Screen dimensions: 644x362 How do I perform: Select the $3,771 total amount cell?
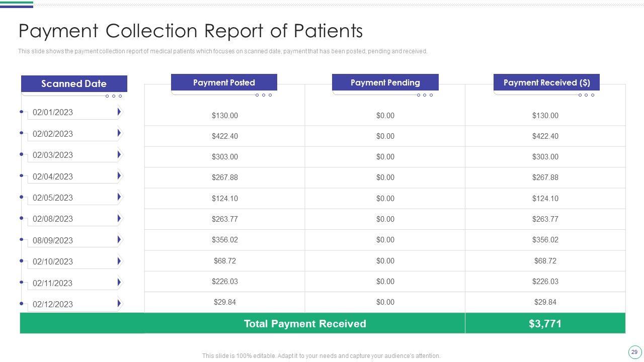[x=545, y=324]
